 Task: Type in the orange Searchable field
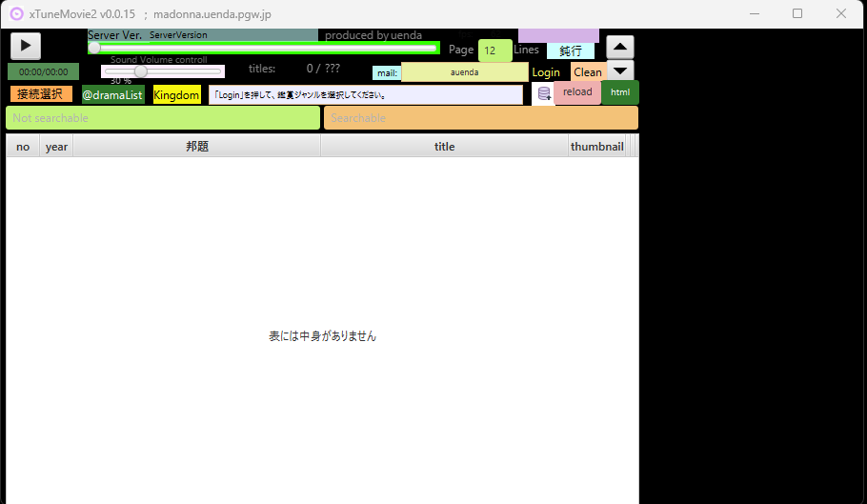tap(480, 118)
